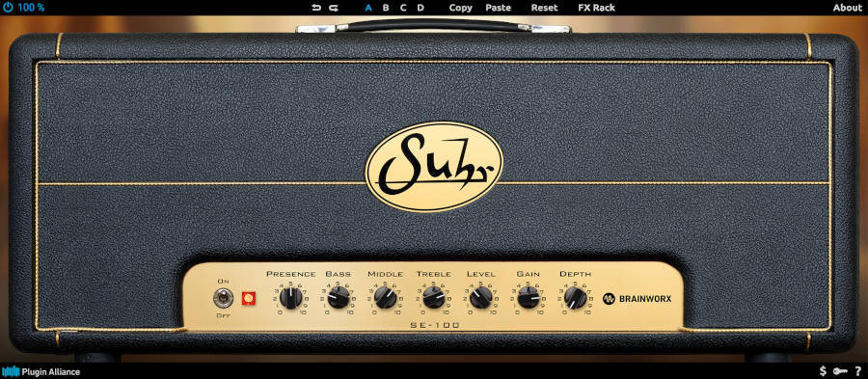This screenshot has height=379, width=868.
Task: Open the About dialog
Action: point(847,8)
